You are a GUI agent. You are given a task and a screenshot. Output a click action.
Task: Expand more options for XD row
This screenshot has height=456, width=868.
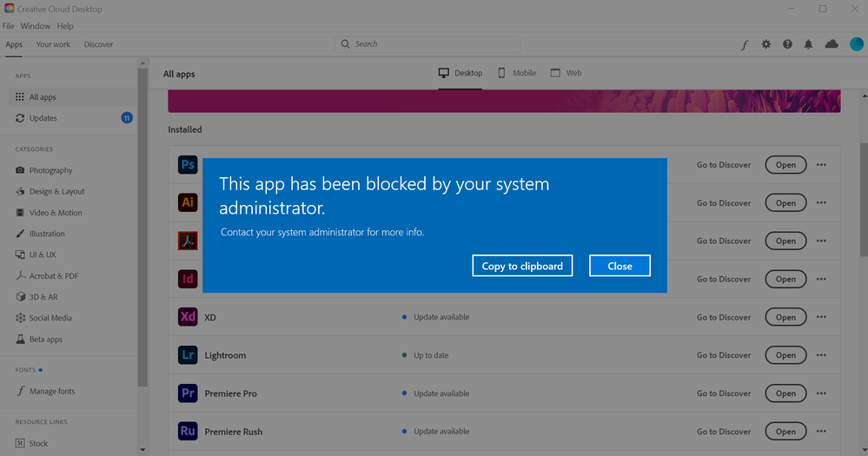point(821,317)
